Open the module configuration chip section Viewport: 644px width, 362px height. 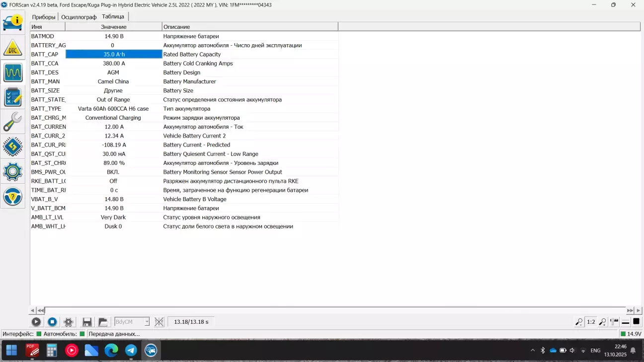pos(13,147)
